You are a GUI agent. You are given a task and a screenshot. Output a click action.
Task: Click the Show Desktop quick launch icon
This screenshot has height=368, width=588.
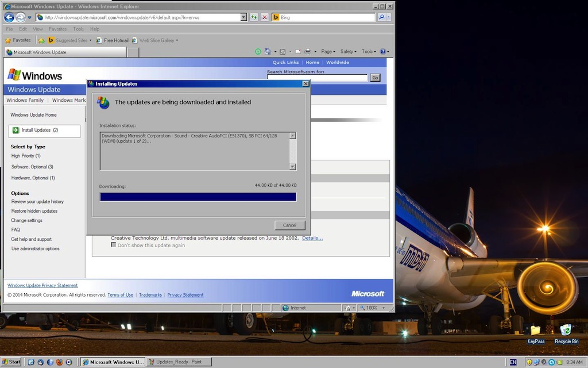32,362
